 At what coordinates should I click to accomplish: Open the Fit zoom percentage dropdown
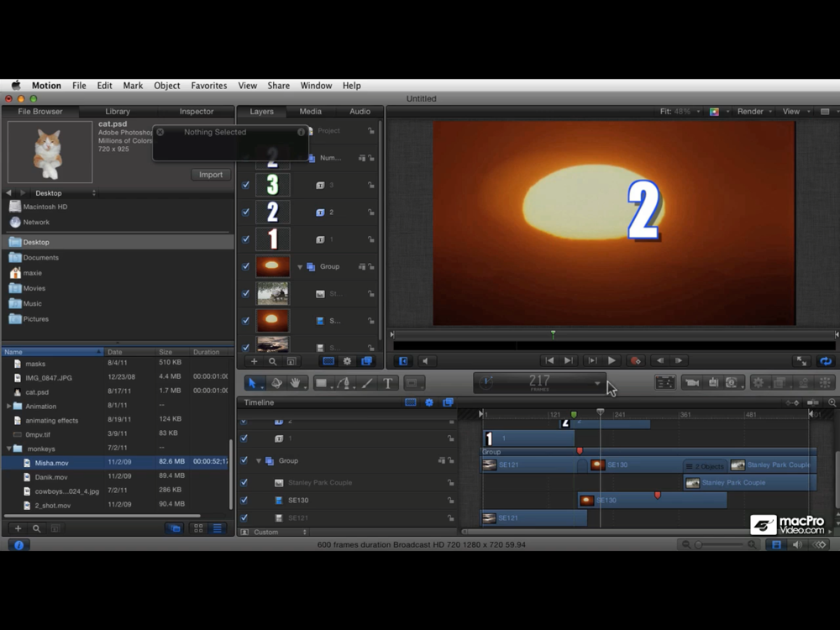point(679,111)
